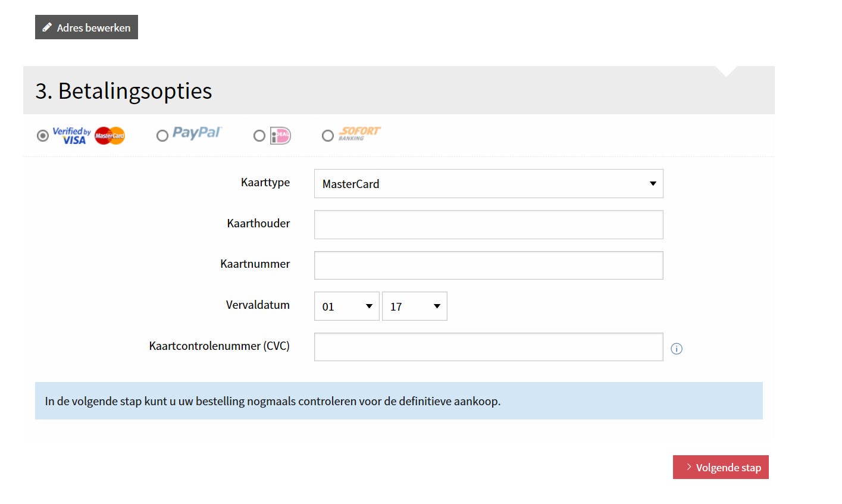This screenshot has height=504, width=842.
Task: Click the Adres bewerken button
Action: (x=86, y=27)
